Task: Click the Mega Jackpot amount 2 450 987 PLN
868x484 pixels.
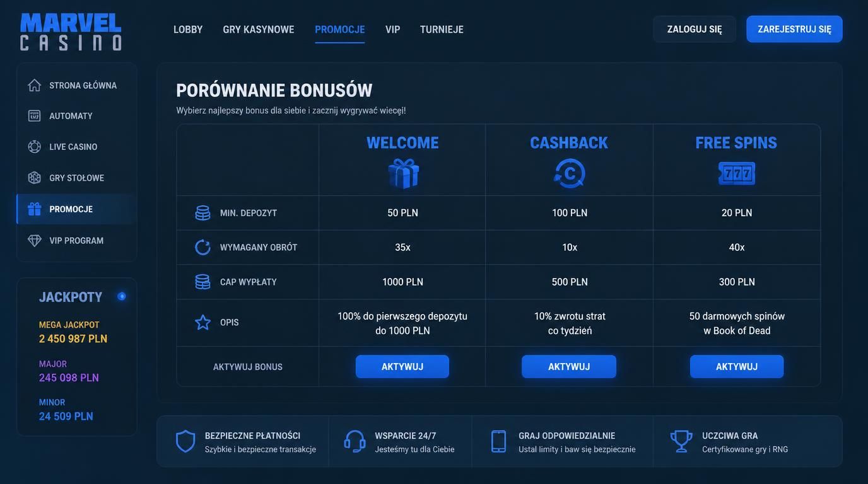Action: (73, 339)
